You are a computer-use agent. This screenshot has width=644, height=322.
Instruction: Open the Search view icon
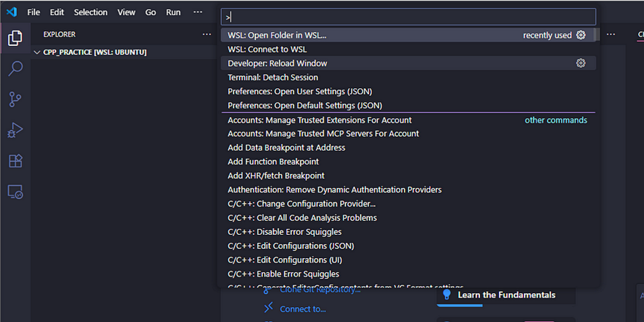15,68
